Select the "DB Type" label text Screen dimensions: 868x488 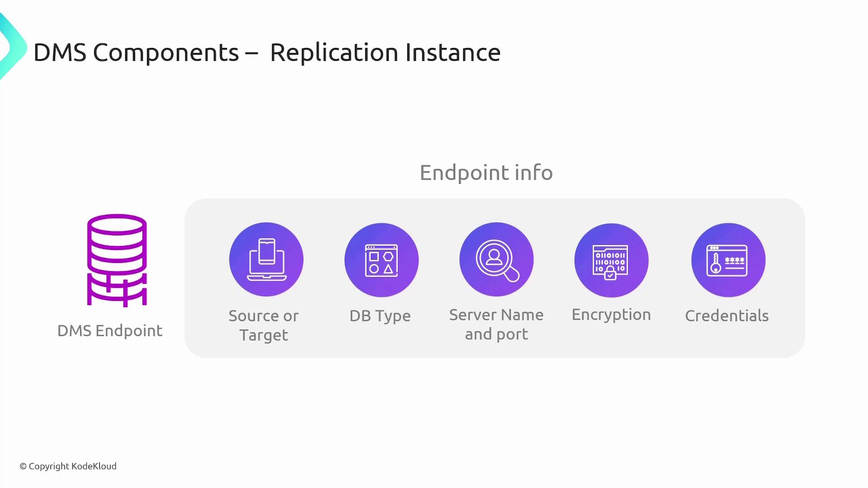tap(380, 316)
